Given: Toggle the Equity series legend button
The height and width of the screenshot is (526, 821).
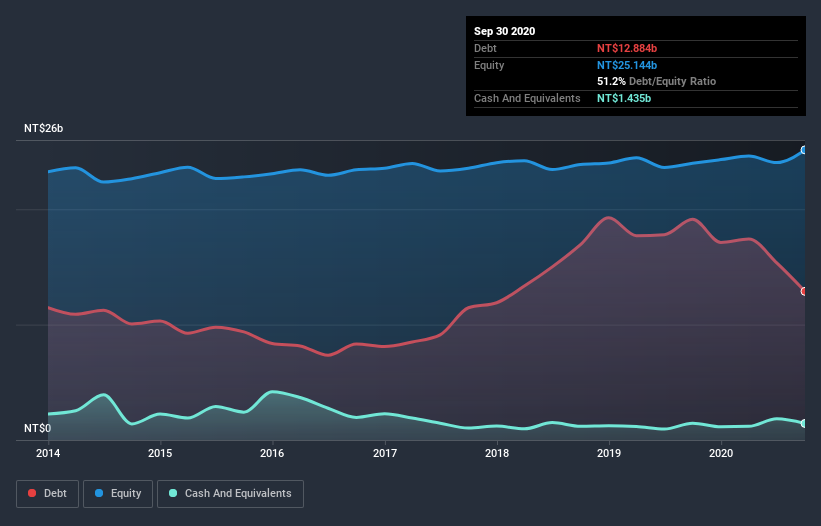Looking at the screenshot, I should click(x=118, y=494).
